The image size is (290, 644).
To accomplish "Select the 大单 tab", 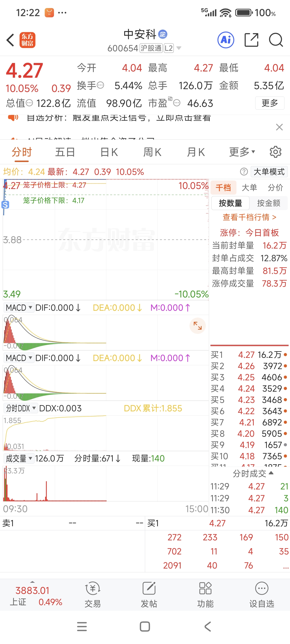I will (249, 188).
